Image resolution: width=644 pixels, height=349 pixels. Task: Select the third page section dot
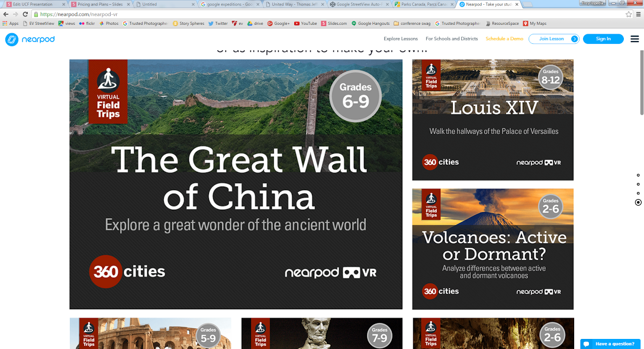coord(638,193)
